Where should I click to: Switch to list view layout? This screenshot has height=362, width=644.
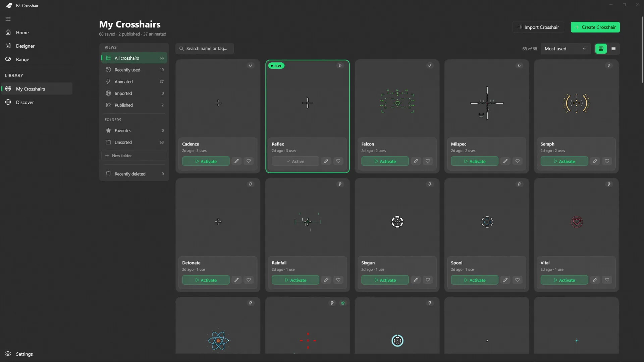click(x=613, y=49)
